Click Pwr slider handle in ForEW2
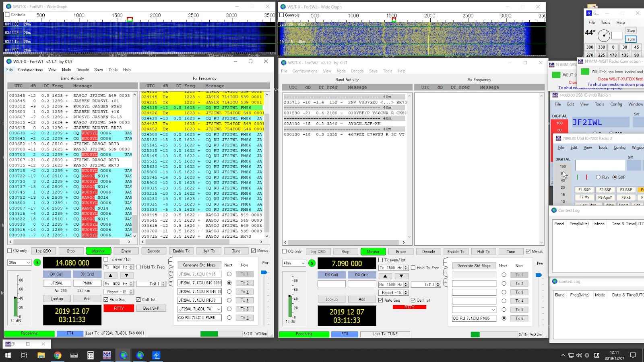The height and width of the screenshot is (362, 644). (x=539, y=275)
